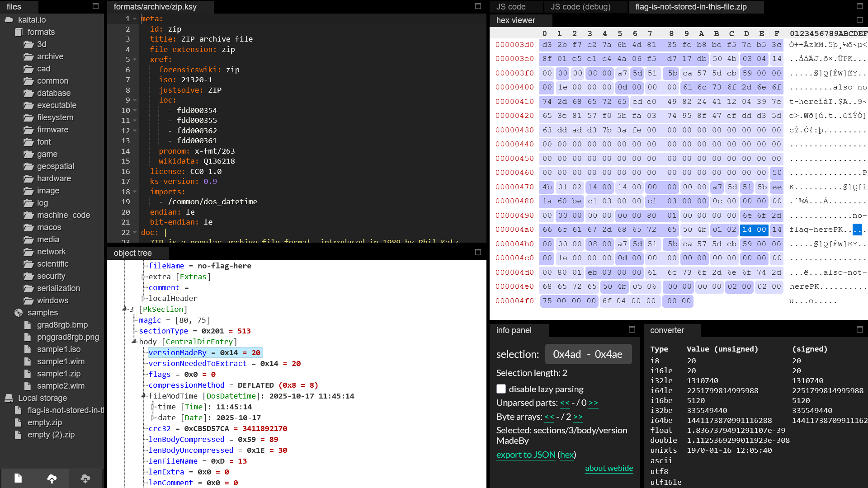Maximize the hex viewer panel icon
This screenshot has height=488, width=868.
coord(860,20)
